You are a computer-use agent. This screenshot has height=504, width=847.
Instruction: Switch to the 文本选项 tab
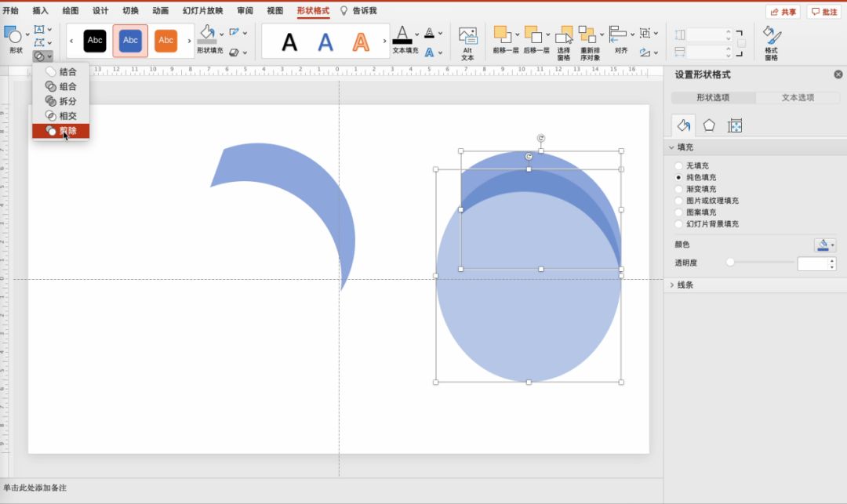point(798,98)
